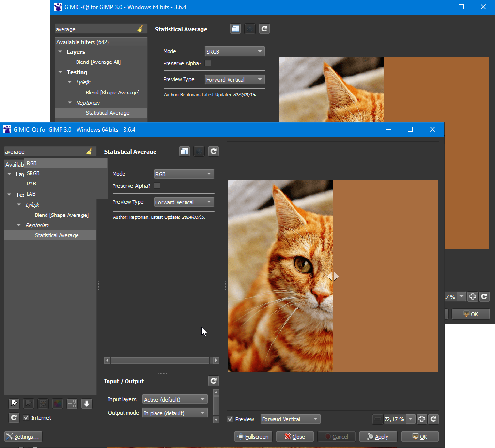495x448 pixels.
Task: Open the Input layers dropdown
Action: point(175,400)
